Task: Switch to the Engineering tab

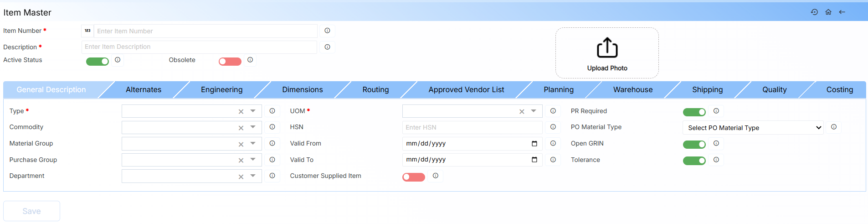Action: 221,90
